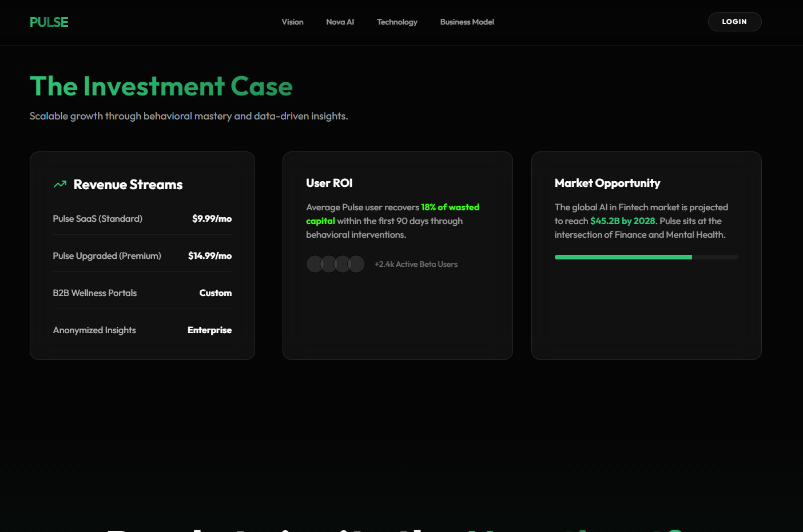
Task: Select the first beta user avatar circle
Action: point(315,264)
